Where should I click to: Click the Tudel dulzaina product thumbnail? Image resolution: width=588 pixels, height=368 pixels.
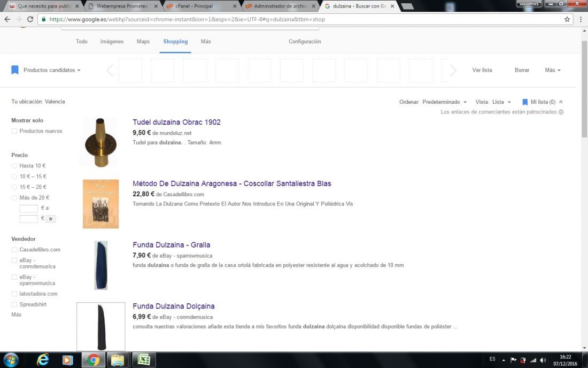(x=100, y=142)
